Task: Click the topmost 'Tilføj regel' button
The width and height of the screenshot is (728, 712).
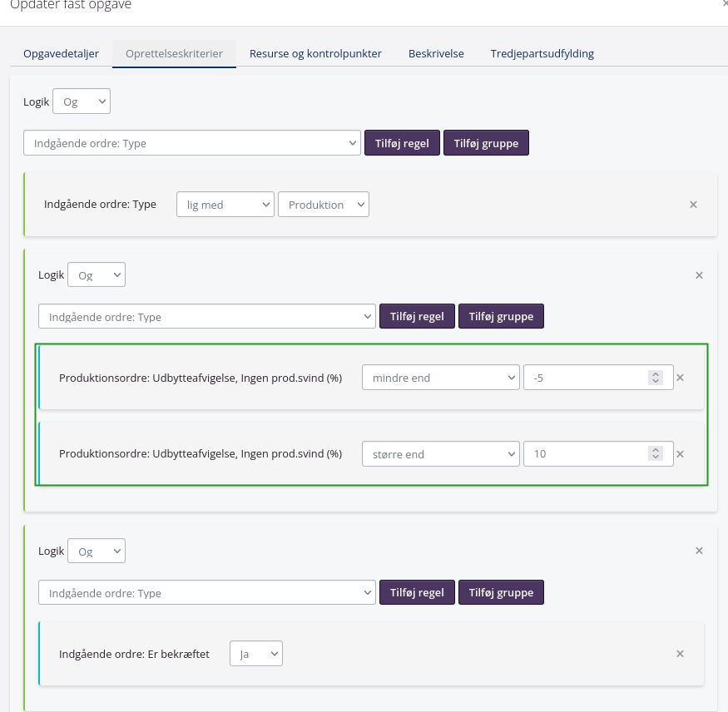Action: click(x=402, y=143)
